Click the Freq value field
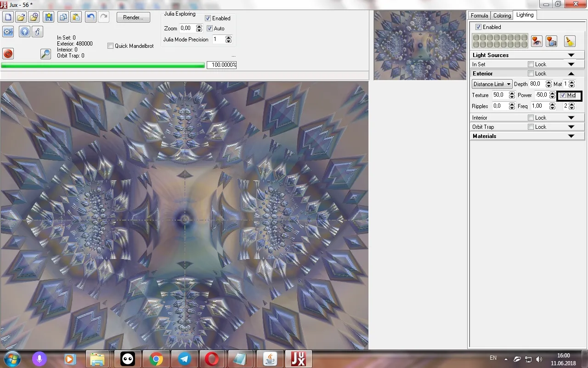This screenshot has height=368, width=588. (539, 106)
